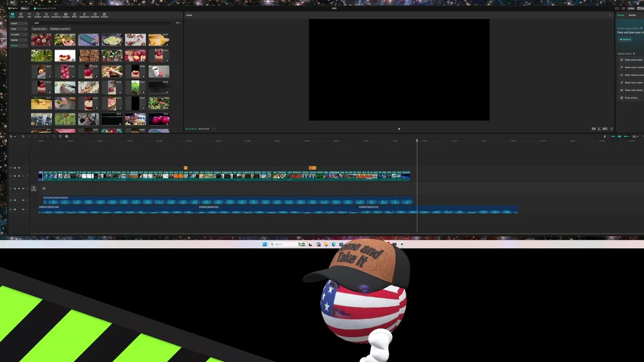Open the Menu dropdown in title bar
644x362 pixels.
25,9
